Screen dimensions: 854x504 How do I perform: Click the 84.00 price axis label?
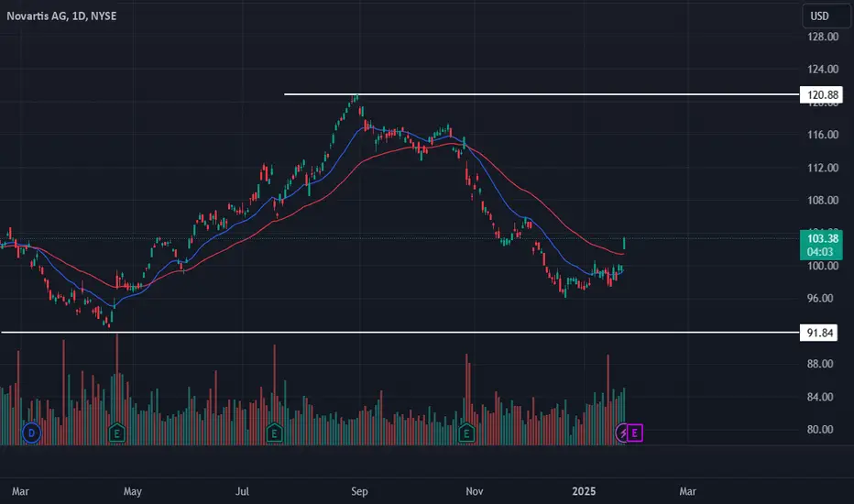point(820,397)
